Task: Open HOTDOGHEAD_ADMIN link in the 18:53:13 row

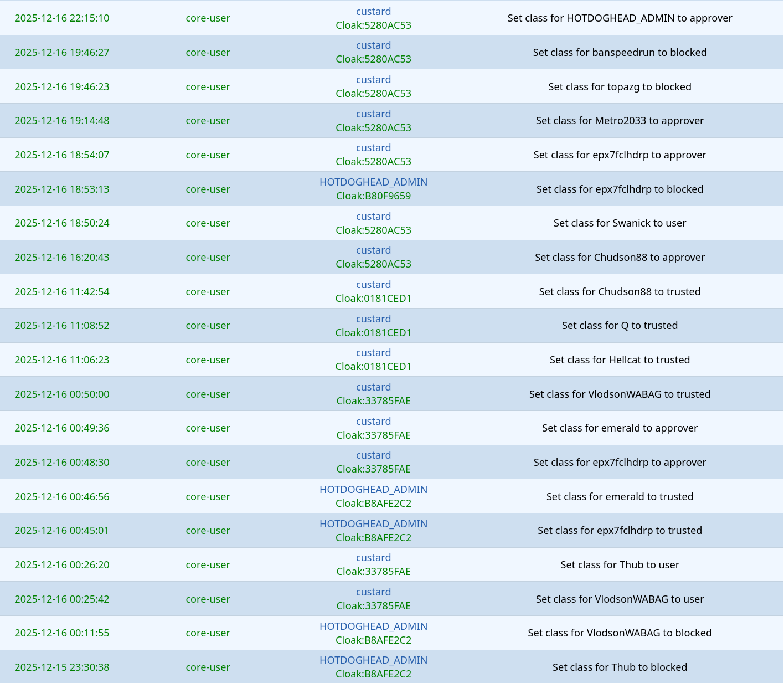Action: [373, 182]
